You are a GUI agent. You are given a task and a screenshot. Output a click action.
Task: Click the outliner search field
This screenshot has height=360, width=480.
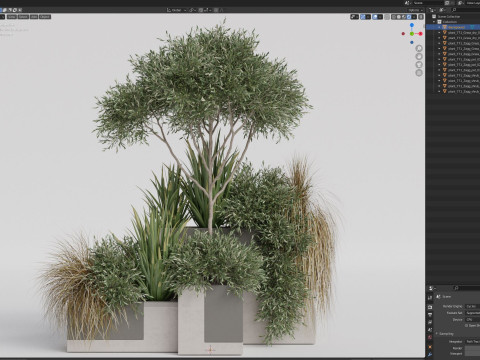pos(465,10)
